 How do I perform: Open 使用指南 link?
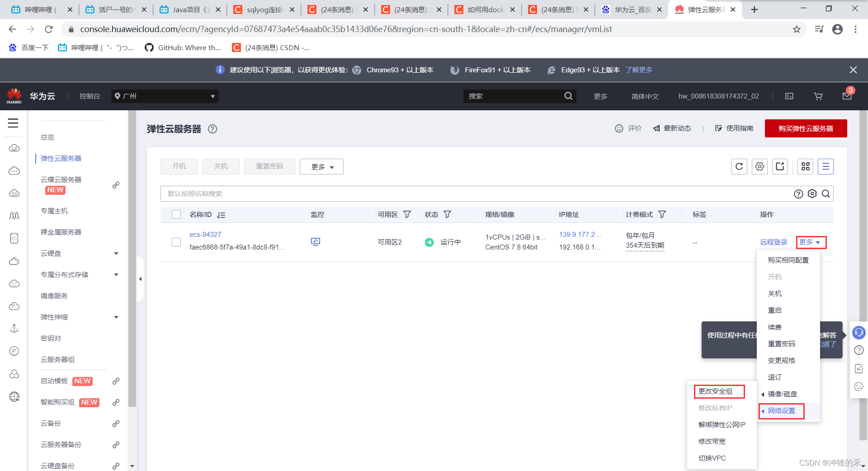[734, 128]
